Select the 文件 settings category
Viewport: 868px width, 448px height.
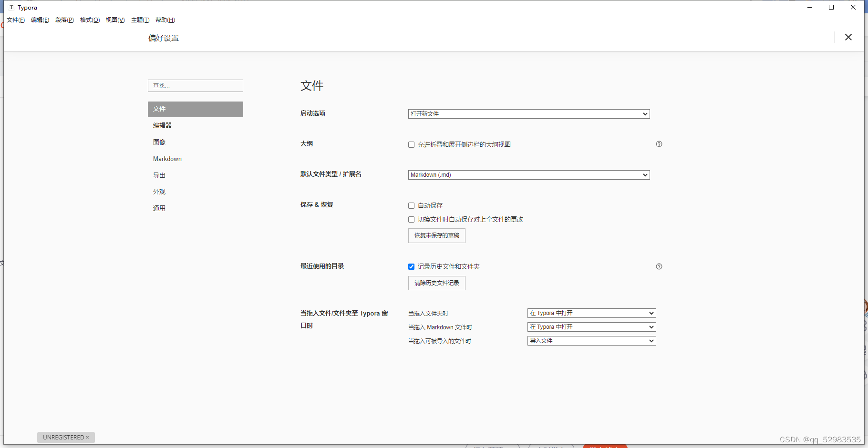tap(196, 109)
